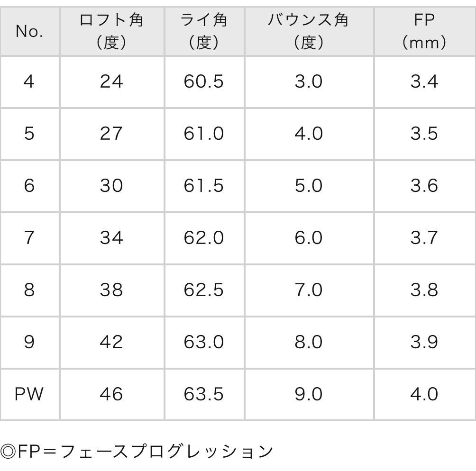This screenshot has width=476, height=471.
Task: Click bounce angle cell for No. 6
Action: click(x=309, y=186)
